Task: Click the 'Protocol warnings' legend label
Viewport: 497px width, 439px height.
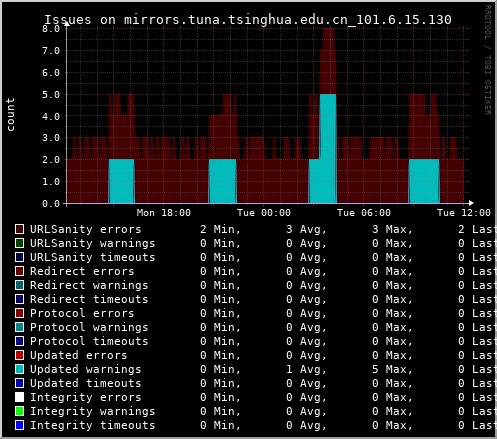Action: [89, 327]
